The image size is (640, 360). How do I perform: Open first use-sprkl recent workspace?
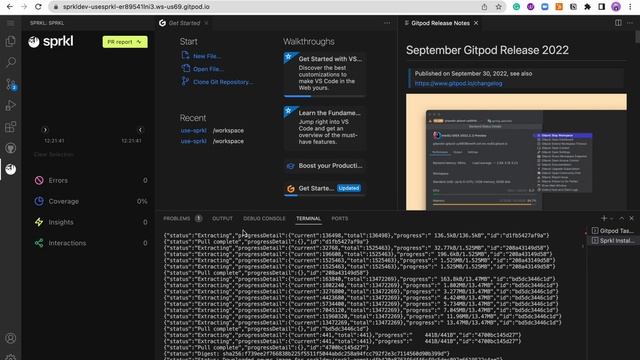click(x=193, y=131)
